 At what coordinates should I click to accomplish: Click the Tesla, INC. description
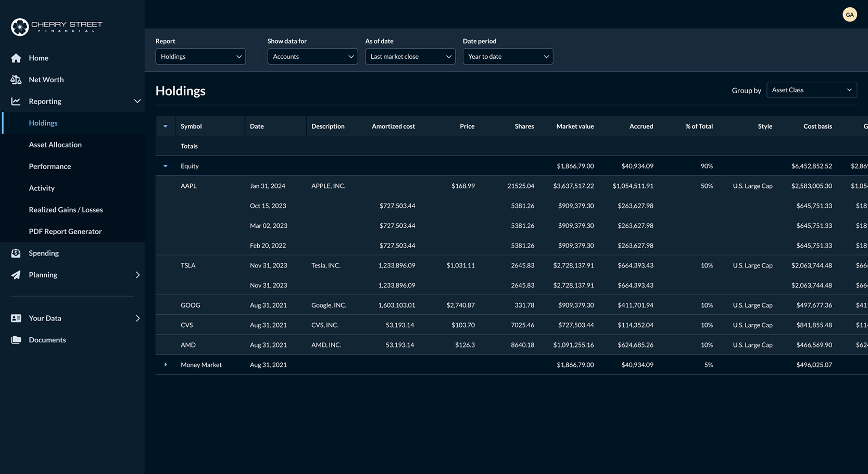(325, 265)
